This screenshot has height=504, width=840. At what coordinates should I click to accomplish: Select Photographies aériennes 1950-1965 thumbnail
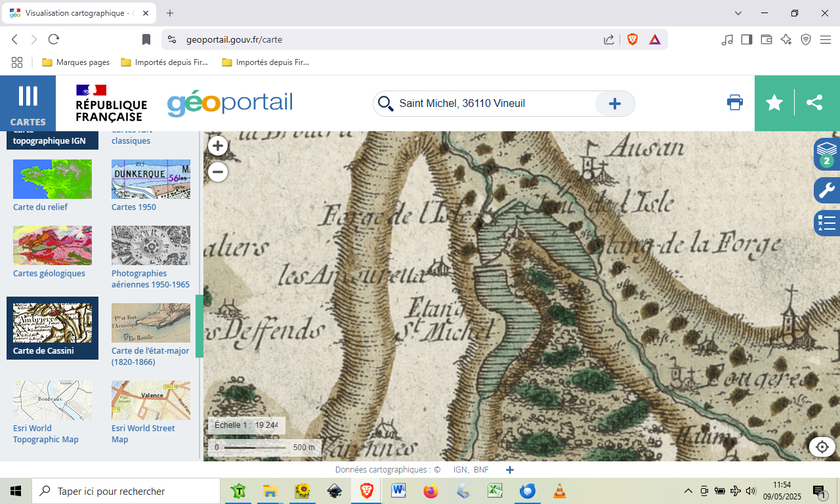pos(151,245)
